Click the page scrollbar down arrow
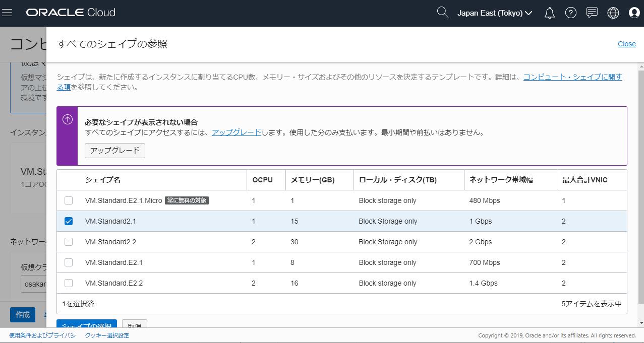Screen dimensions: 644x343 tap(641, 323)
